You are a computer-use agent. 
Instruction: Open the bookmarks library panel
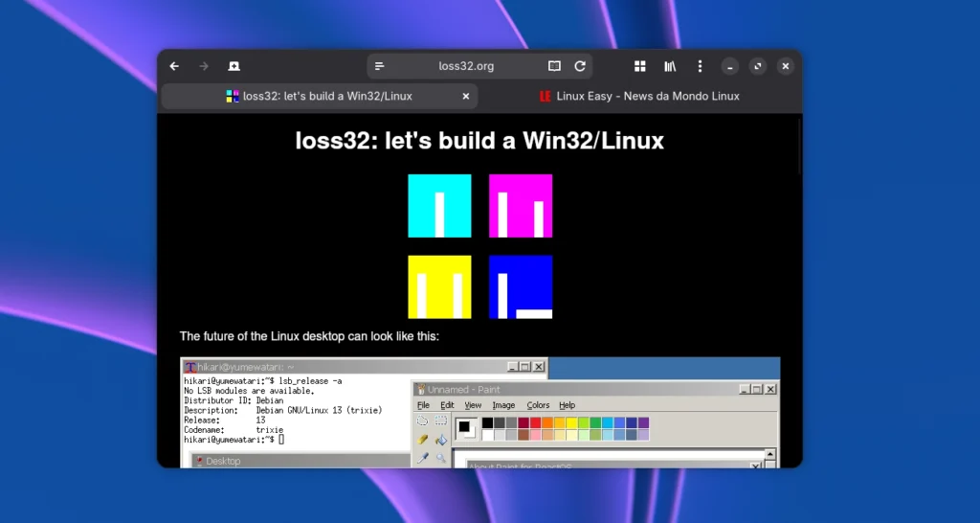pyautogui.click(x=670, y=66)
